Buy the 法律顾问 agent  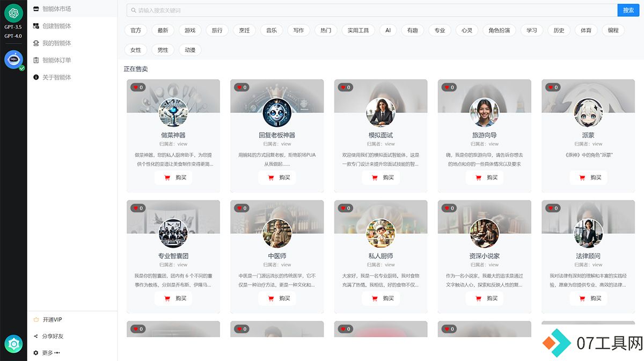coord(588,298)
